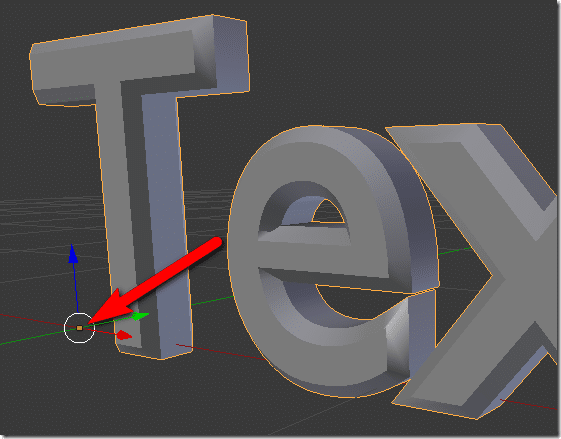Image resolution: width=561 pixels, height=439 pixels.
Task: Click the red X-axis manipulator arrowhead
Action: pos(125,335)
